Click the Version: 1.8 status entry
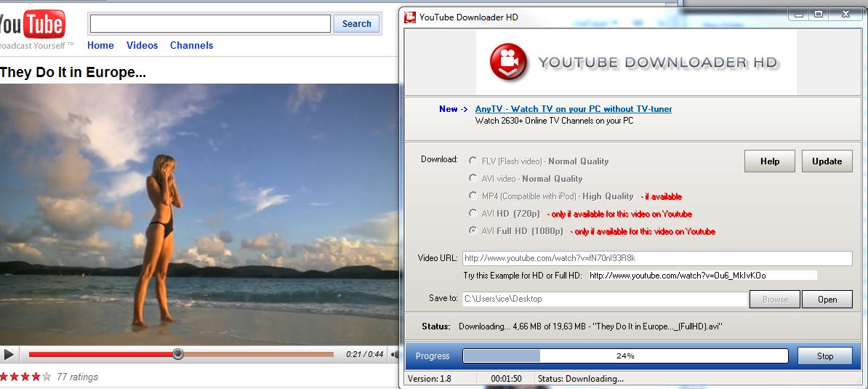 click(x=430, y=379)
